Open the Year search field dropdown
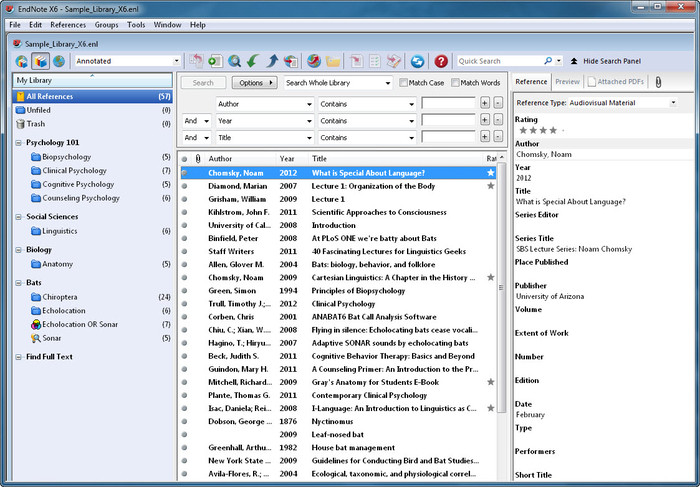Viewport: 700px width, 487px height. [309, 121]
